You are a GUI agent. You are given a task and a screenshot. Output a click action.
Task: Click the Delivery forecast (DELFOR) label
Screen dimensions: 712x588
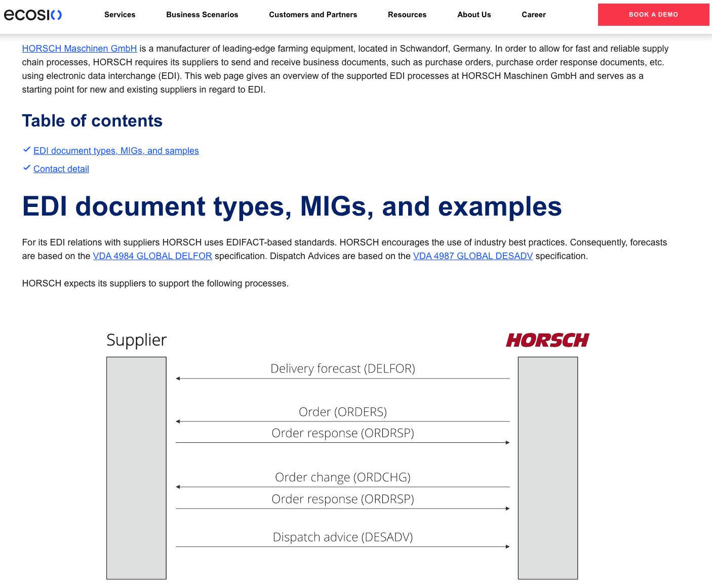coord(343,368)
